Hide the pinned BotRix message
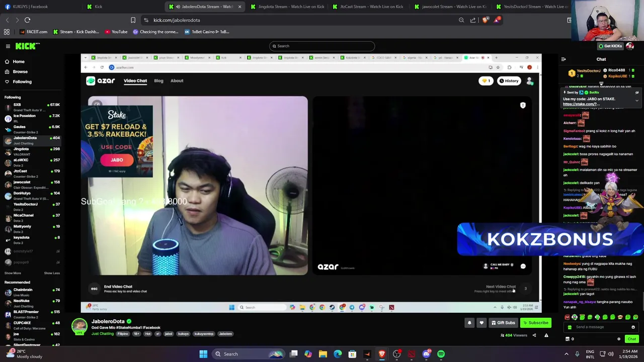 pyautogui.click(x=636, y=93)
